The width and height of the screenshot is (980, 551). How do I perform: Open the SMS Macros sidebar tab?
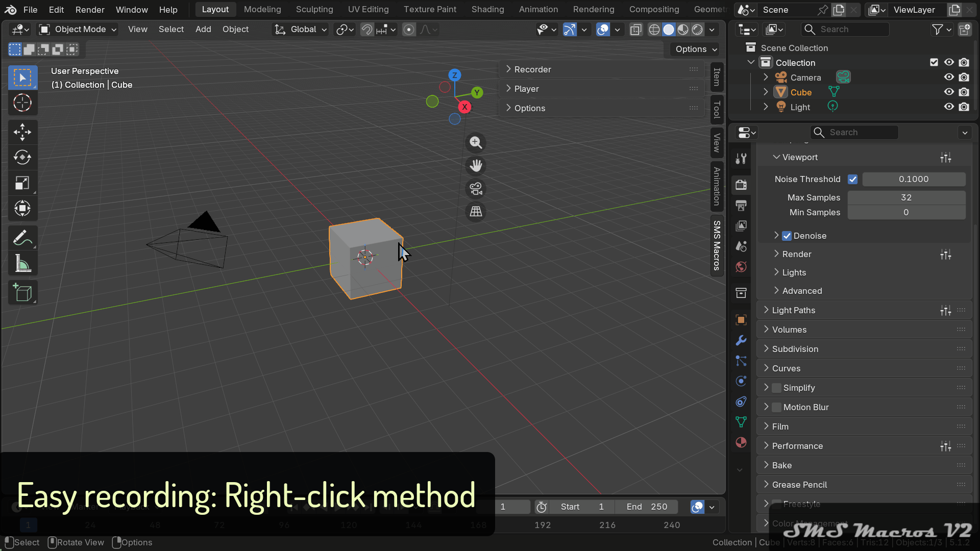[717, 245]
